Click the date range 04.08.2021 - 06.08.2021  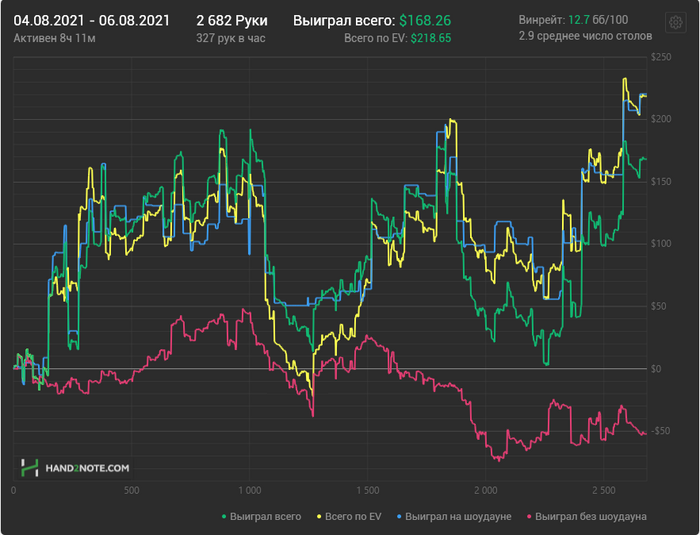click(x=92, y=21)
